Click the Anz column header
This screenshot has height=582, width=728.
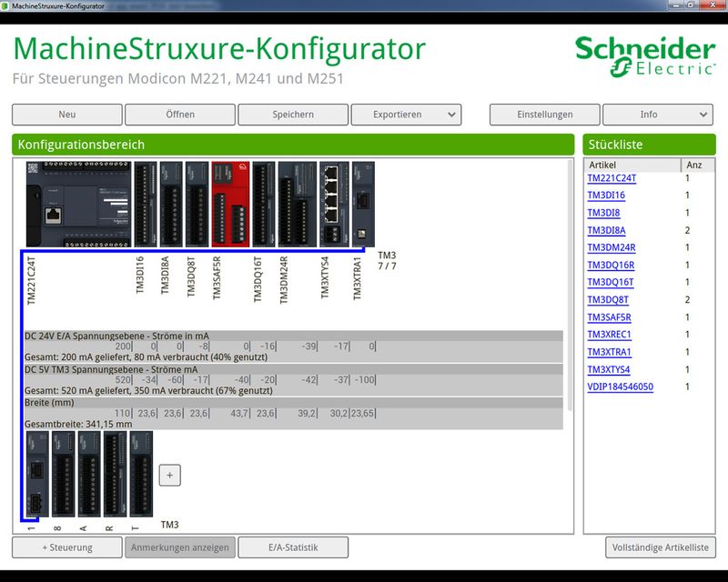pyautogui.click(x=698, y=166)
